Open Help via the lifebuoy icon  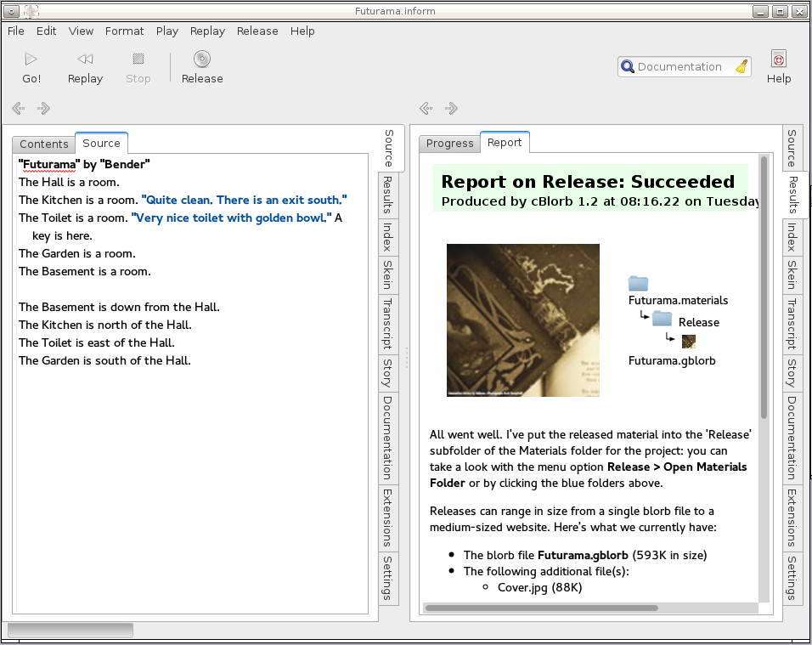778,59
